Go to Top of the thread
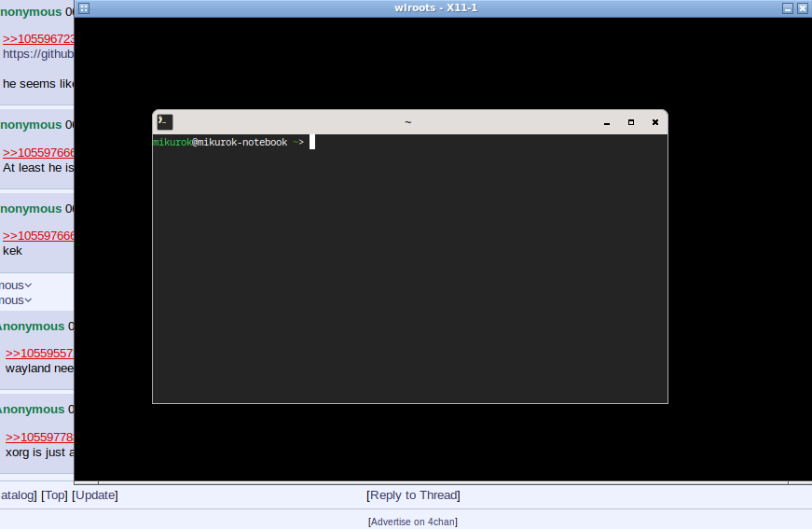The image size is (812, 529). tap(54, 495)
